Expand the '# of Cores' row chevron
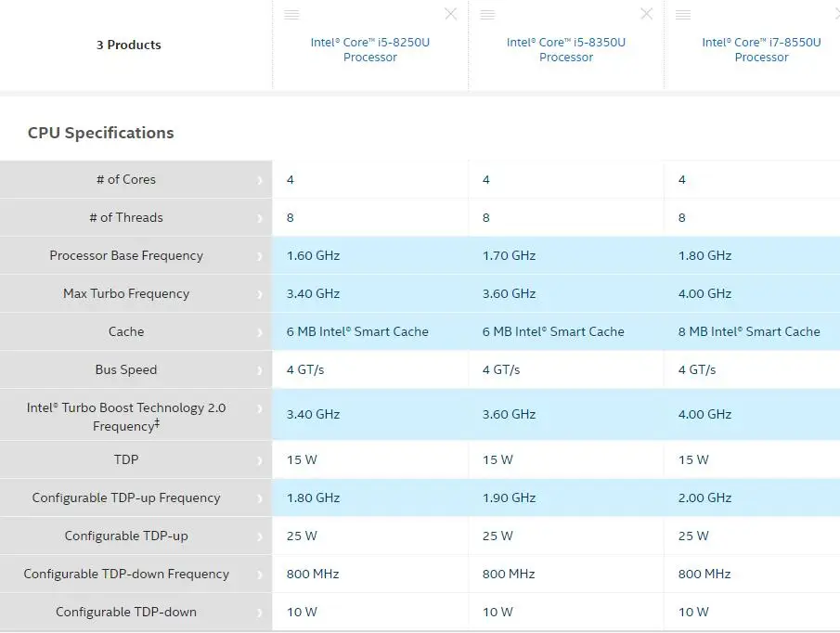This screenshot has width=840, height=633. point(260,180)
